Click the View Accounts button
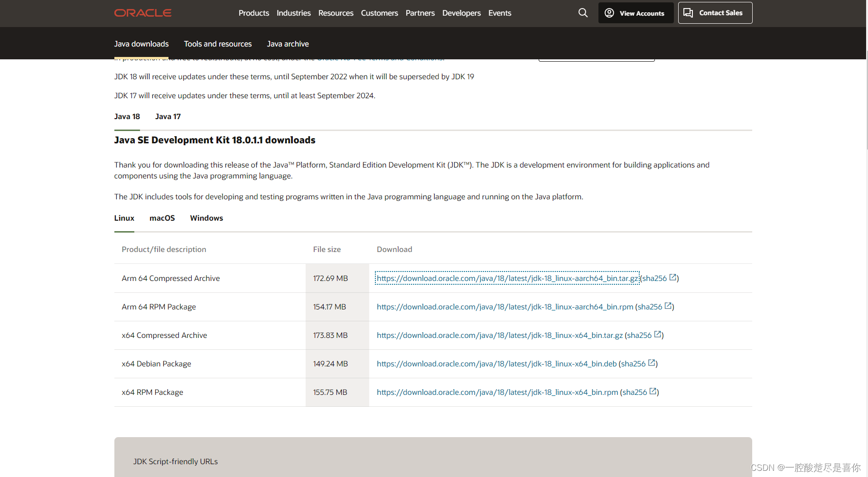868x477 pixels. 636,13
